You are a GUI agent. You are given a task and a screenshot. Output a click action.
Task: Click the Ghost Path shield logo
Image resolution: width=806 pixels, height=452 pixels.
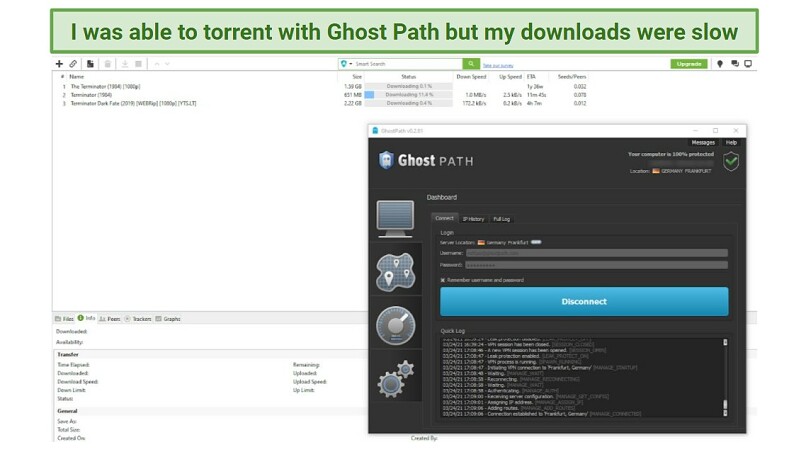[x=386, y=160]
